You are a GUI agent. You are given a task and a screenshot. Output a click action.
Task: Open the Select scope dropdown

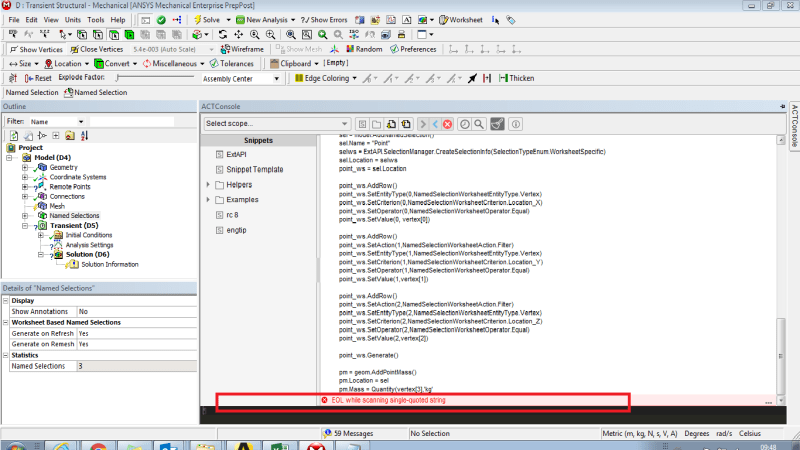pyautogui.click(x=277, y=123)
